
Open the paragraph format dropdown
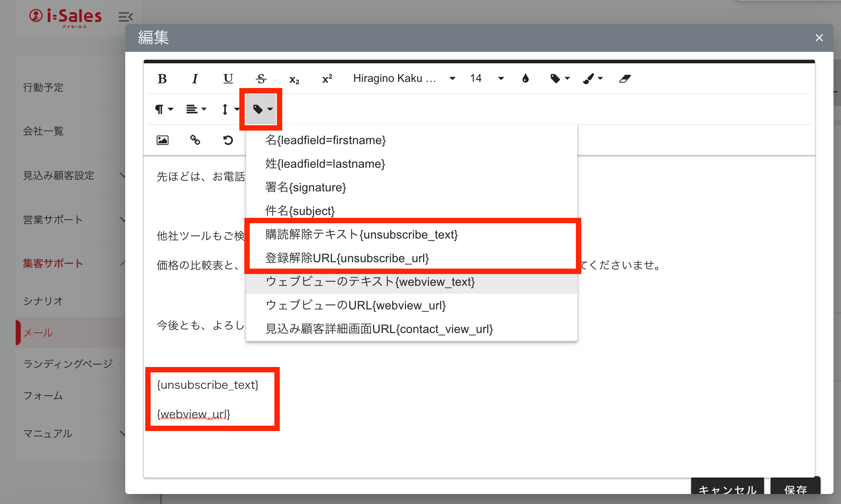pyautogui.click(x=164, y=109)
